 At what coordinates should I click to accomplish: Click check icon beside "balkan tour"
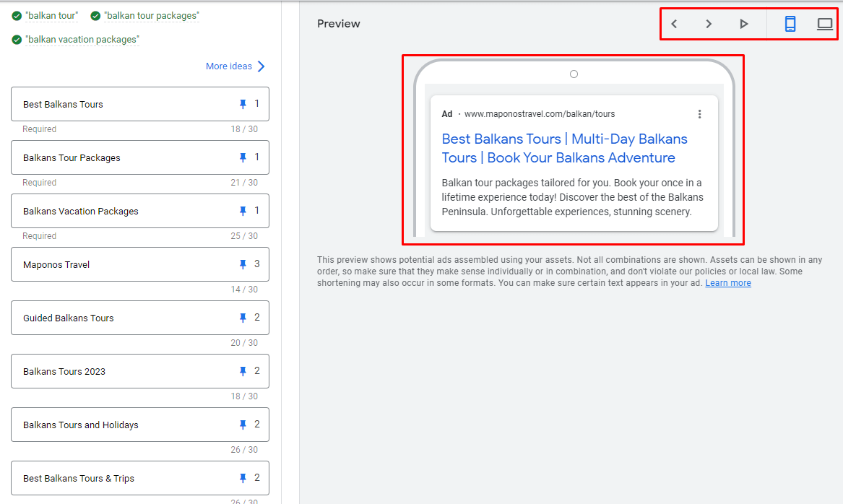17,16
